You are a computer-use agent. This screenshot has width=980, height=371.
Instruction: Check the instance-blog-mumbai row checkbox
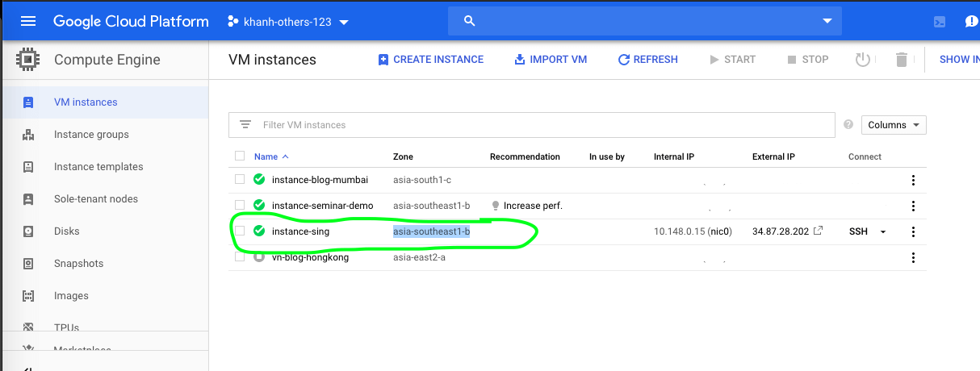coord(239,180)
